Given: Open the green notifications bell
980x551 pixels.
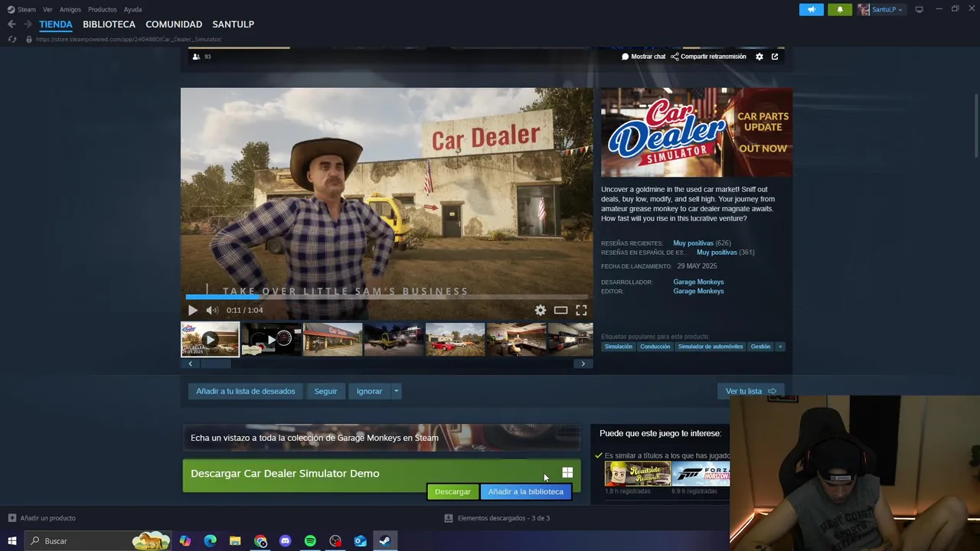Looking at the screenshot, I should click(840, 9).
